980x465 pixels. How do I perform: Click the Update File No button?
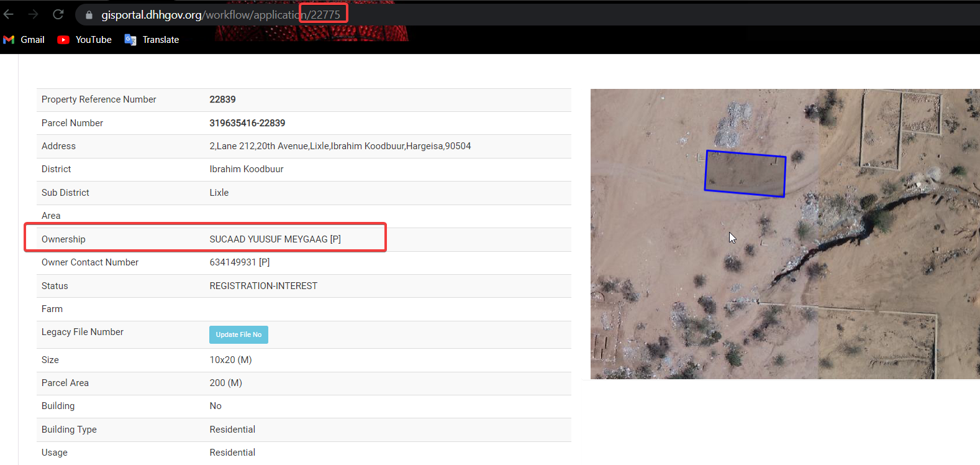238,334
